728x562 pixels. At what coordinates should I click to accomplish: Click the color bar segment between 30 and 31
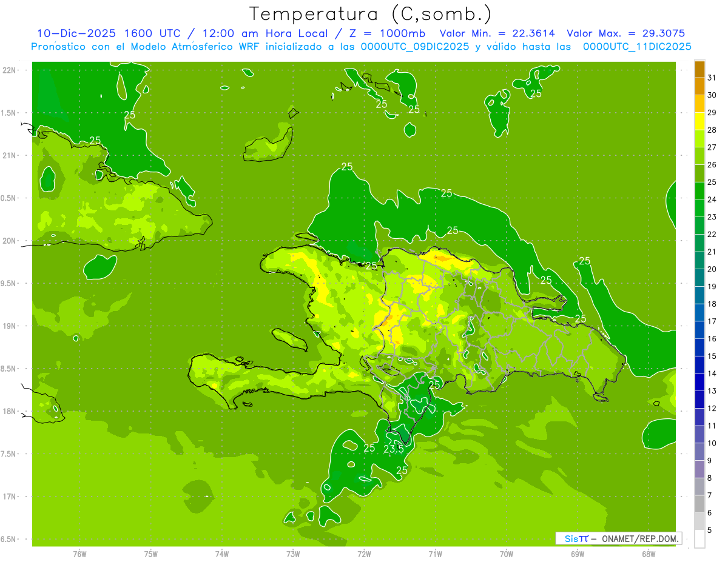point(699,87)
